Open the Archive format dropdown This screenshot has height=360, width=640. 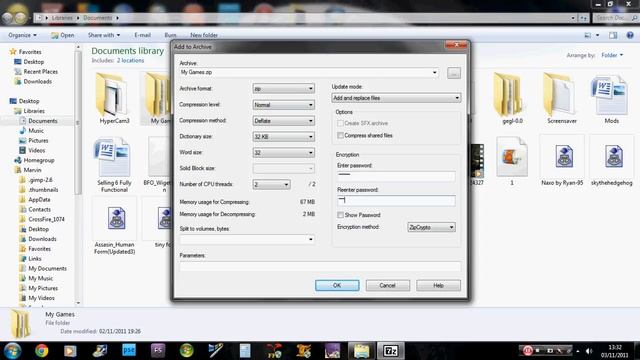(283, 89)
